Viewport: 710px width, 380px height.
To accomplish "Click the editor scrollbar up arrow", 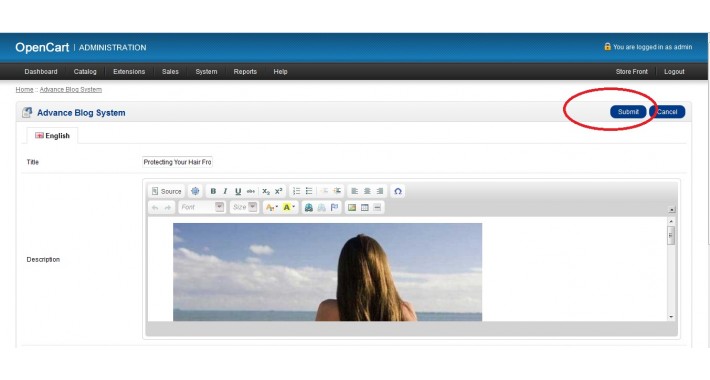I will (x=671, y=221).
